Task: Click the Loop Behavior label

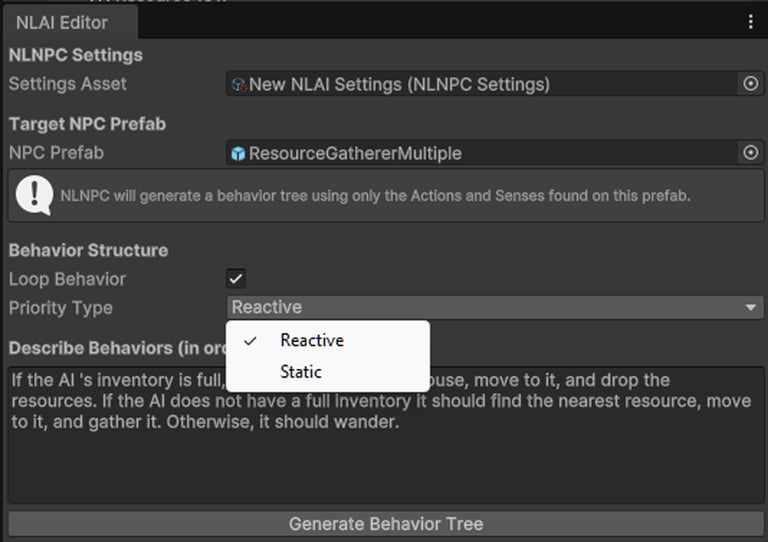Action: pyautogui.click(x=67, y=279)
